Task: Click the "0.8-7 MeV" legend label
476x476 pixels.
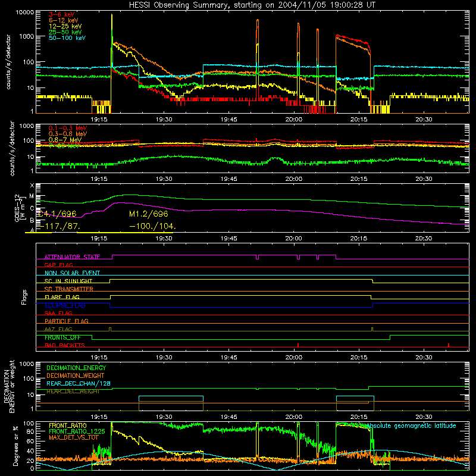Action: pos(65,140)
